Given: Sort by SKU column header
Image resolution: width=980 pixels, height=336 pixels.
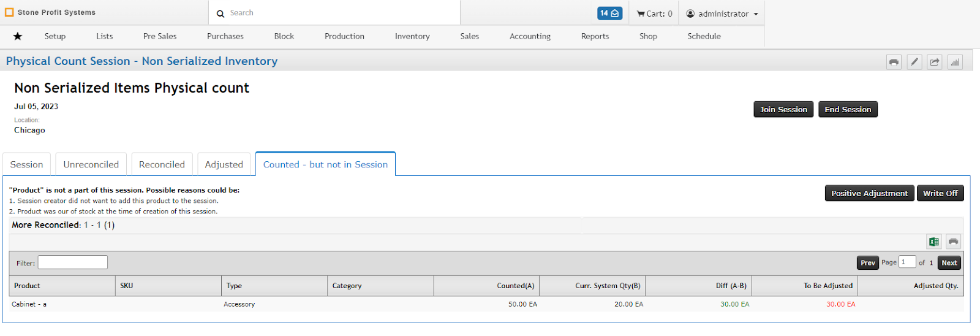Looking at the screenshot, I should (168, 286).
